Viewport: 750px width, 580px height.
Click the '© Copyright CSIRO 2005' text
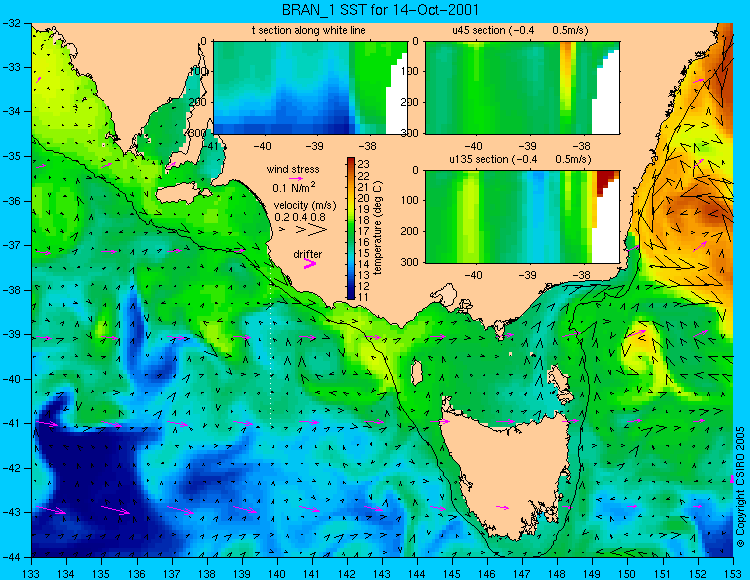(740, 487)
